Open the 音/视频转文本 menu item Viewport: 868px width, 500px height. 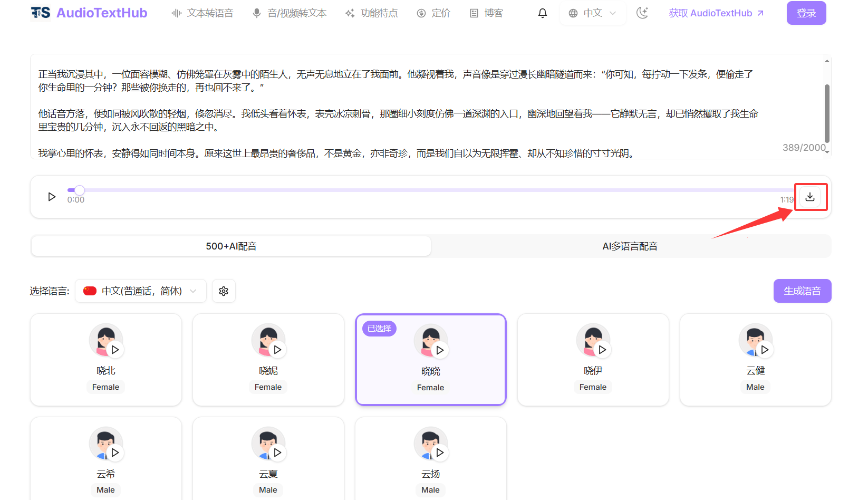(290, 13)
